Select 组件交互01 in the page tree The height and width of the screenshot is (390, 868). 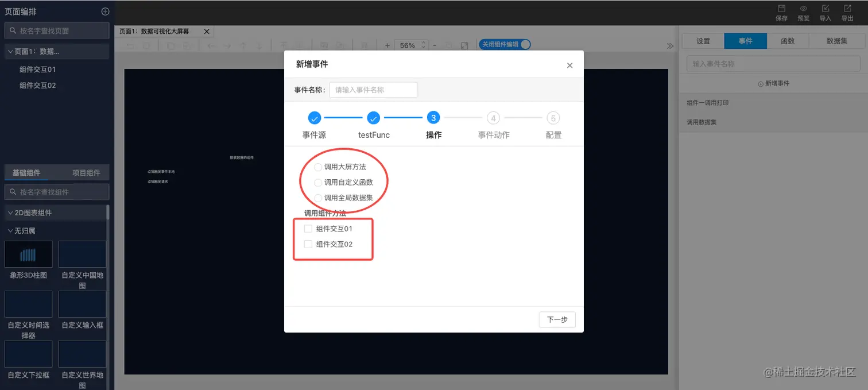click(x=38, y=69)
